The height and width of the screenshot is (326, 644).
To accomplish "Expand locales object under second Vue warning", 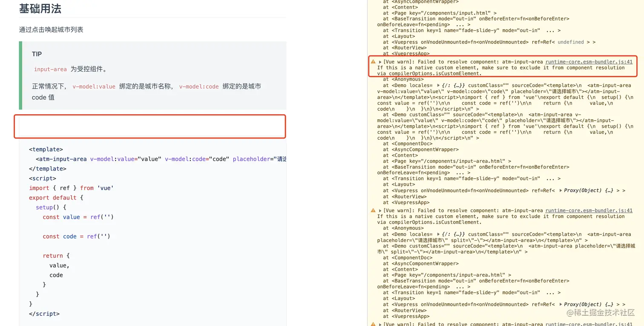I will coord(438,234).
